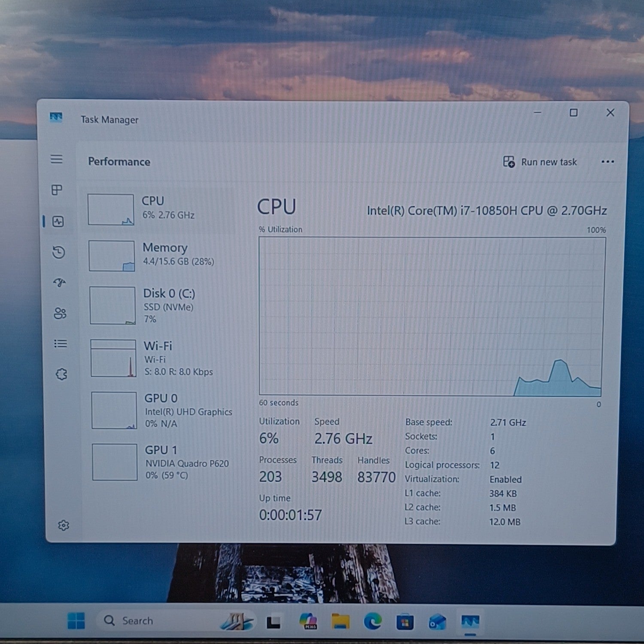
Task: Select the CPU performance entry
Action: point(158,209)
